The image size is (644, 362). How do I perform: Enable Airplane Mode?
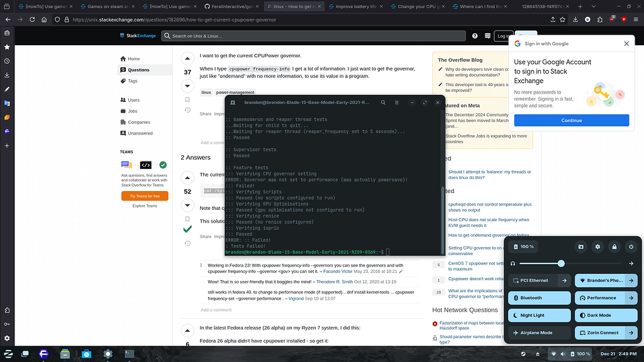pyautogui.click(x=539, y=332)
